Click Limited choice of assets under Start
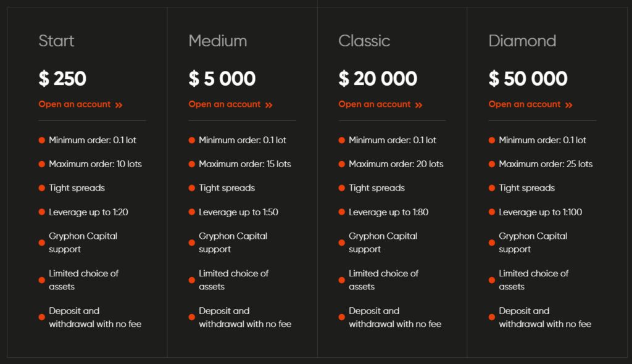 click(83, 279)
